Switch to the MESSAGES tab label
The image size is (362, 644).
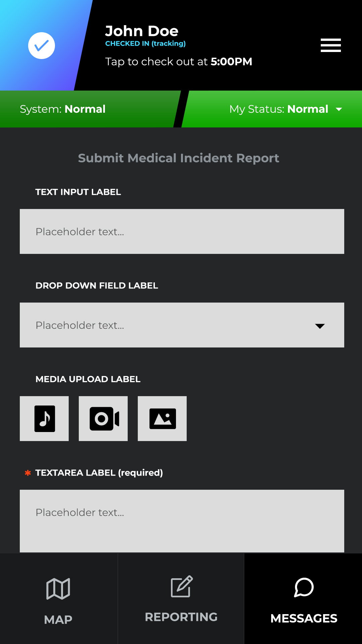pyautogui.click(x=304, y=618)
